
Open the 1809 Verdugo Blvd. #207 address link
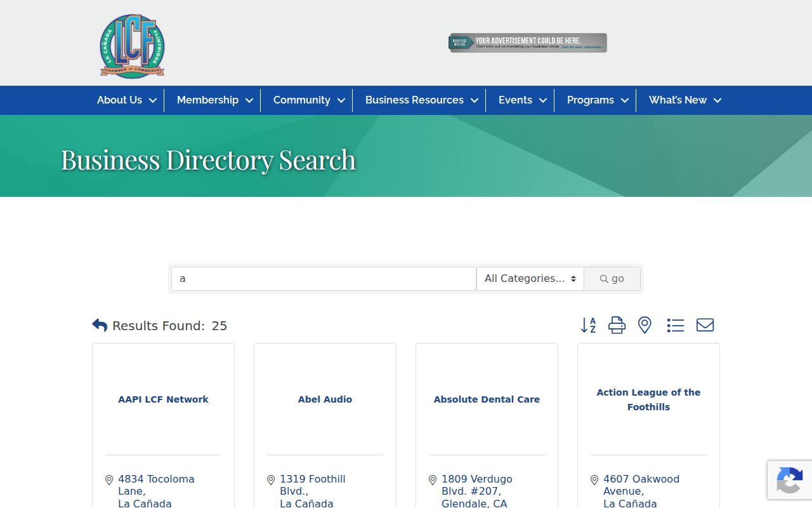(477, 491)
